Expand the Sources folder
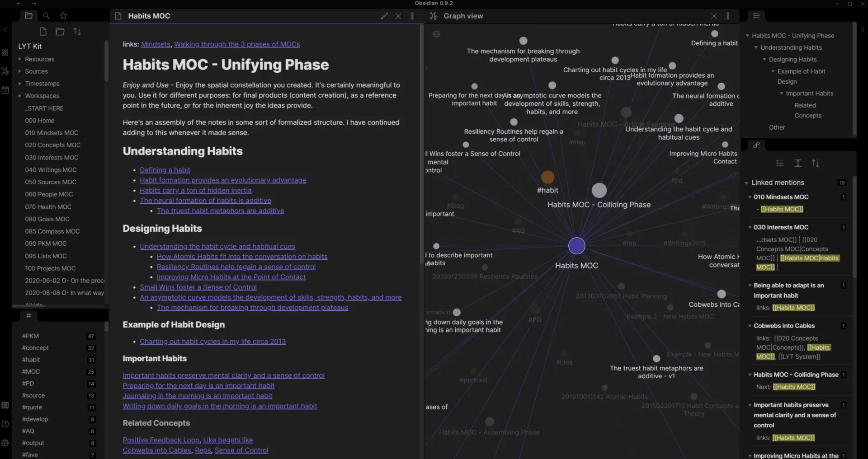868x459 pixels. tap(20, 71)
